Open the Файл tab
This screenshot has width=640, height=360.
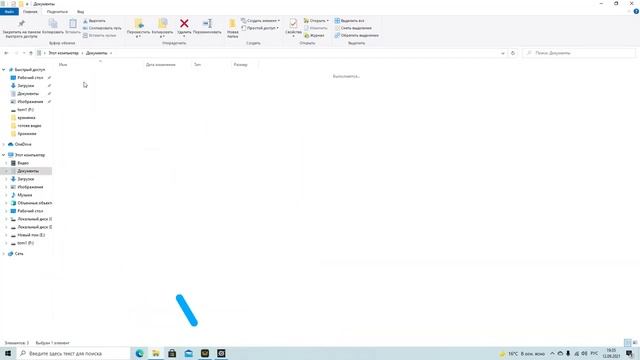pyautogui.click(x=9, y=12)
